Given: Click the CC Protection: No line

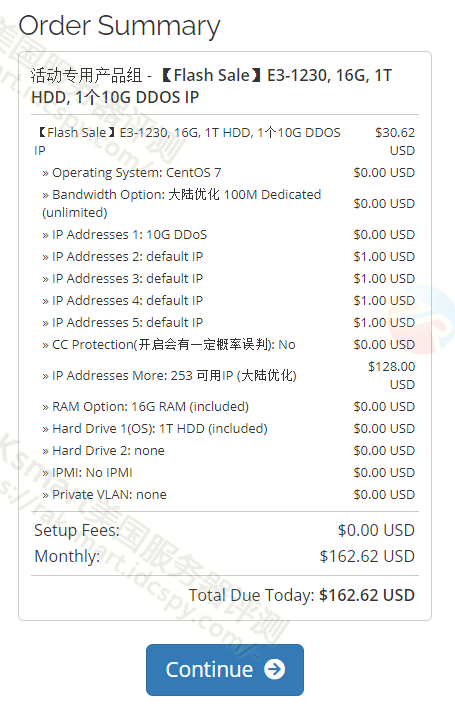Looking at the screenshot, I should (168, 345).
